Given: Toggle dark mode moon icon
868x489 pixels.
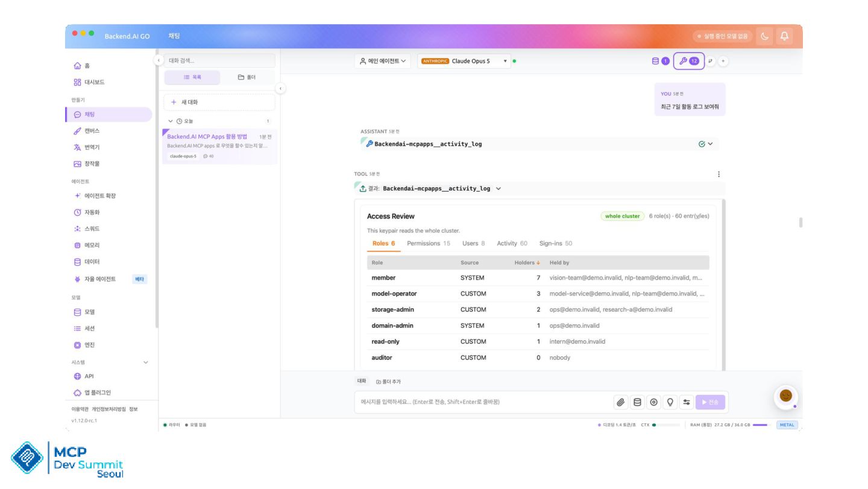Looking at the screenshot, I should tap(764, 36).
